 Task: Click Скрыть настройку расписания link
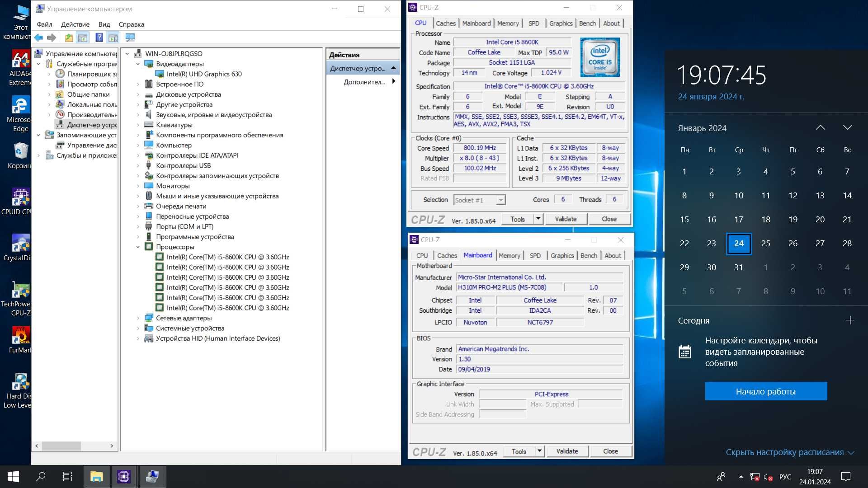[789, 452]
